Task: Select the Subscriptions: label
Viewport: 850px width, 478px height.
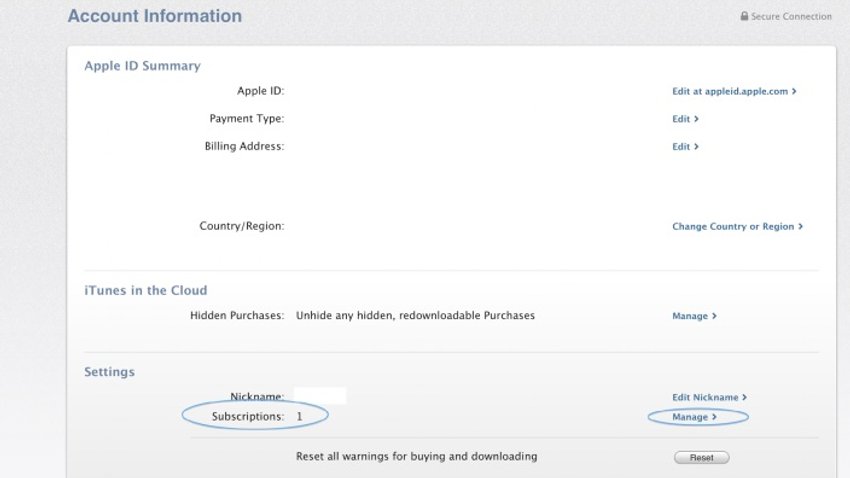Action: (x=248, y=416)
